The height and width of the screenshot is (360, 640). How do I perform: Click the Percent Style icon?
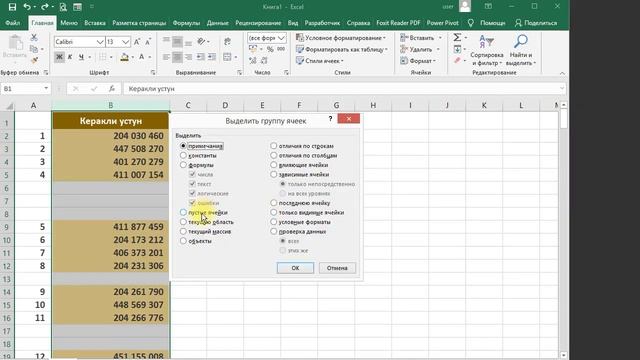point(270,49)
